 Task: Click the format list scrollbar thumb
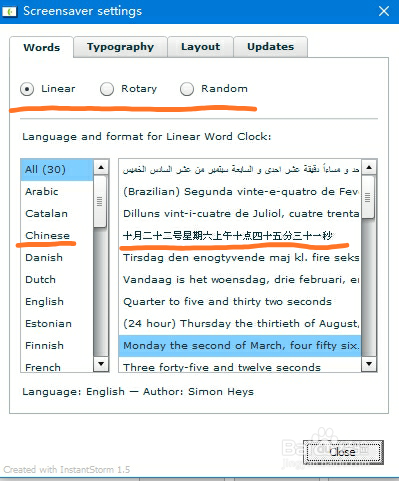[368, 197]
